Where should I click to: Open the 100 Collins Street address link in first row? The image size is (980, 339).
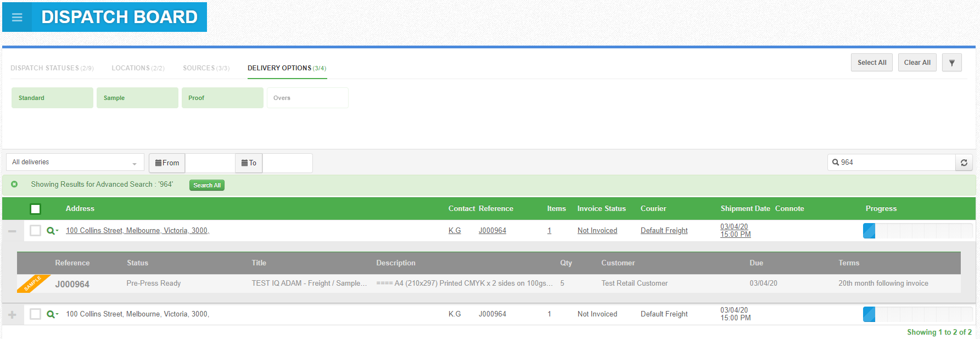(x=137, y=231)
